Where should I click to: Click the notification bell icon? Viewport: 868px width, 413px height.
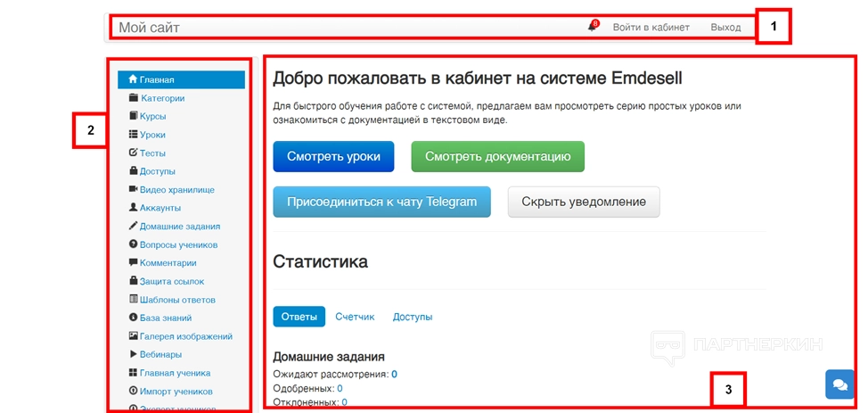click(x=592, y=27)
